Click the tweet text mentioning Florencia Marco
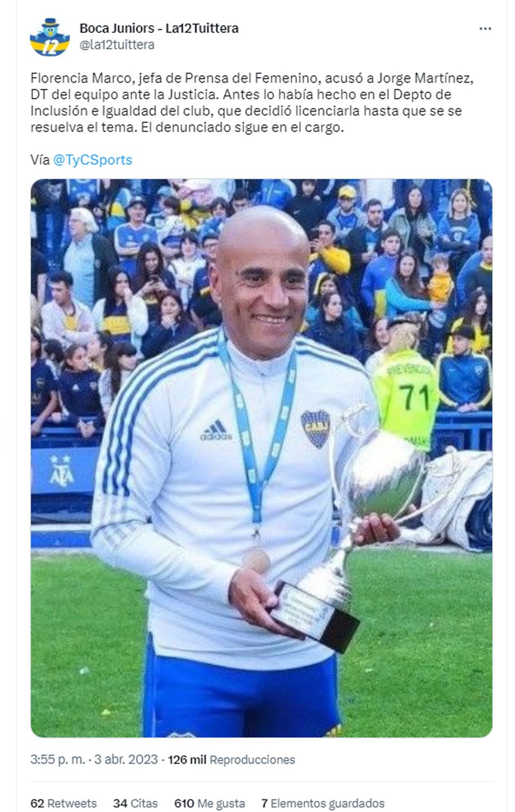515x812 pixels. click(252, 103)
